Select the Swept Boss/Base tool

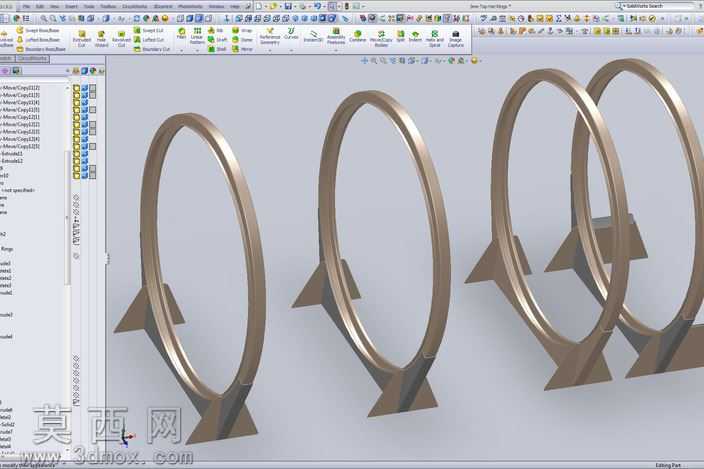click(x=38, y=31)
